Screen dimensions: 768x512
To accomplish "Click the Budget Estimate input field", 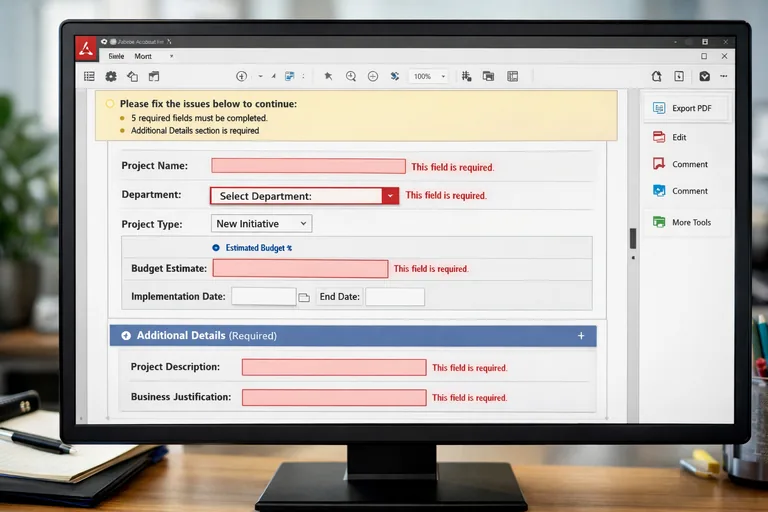I will [300, 269].
